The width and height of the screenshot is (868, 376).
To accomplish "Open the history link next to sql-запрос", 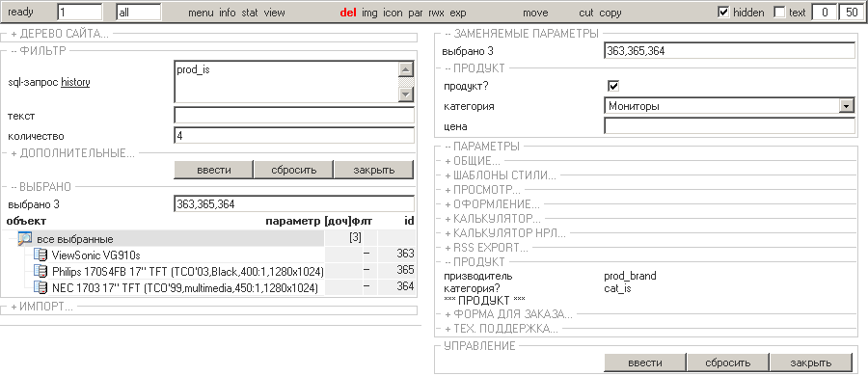I will 75,83.
